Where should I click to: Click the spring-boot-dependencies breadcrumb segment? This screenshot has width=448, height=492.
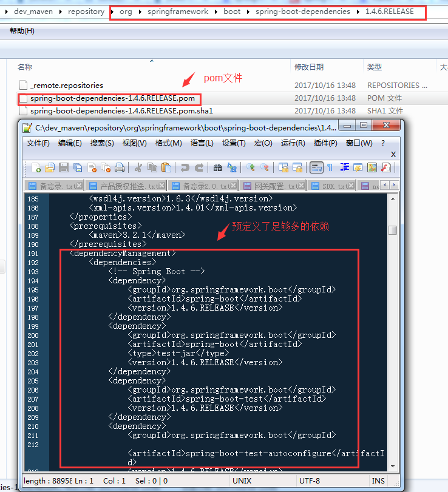pyautogui.click(x=303, y=12)
